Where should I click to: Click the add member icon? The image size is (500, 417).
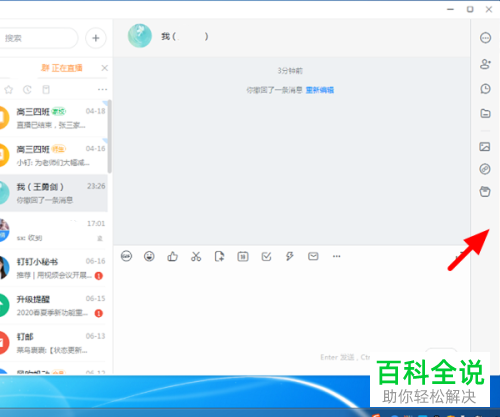pyautogui.click(x=485, y=64)
